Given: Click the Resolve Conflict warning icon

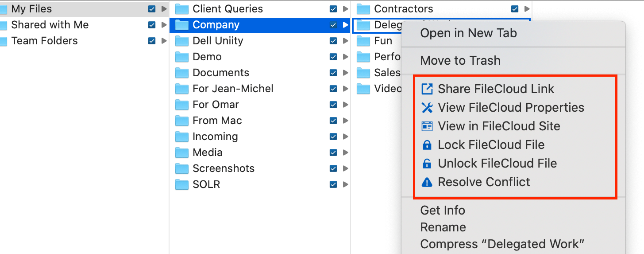Looking at the screenshot, I should tap(427, 182).
